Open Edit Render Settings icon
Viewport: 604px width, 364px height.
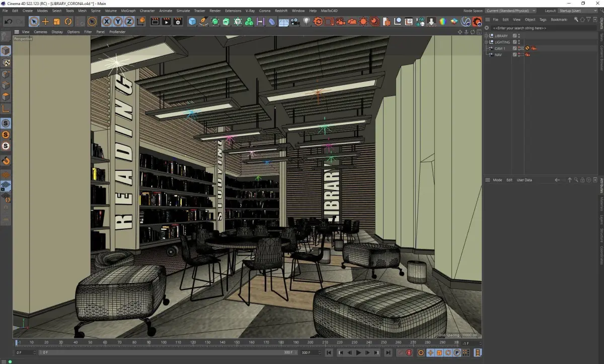(x=178, y=22)
